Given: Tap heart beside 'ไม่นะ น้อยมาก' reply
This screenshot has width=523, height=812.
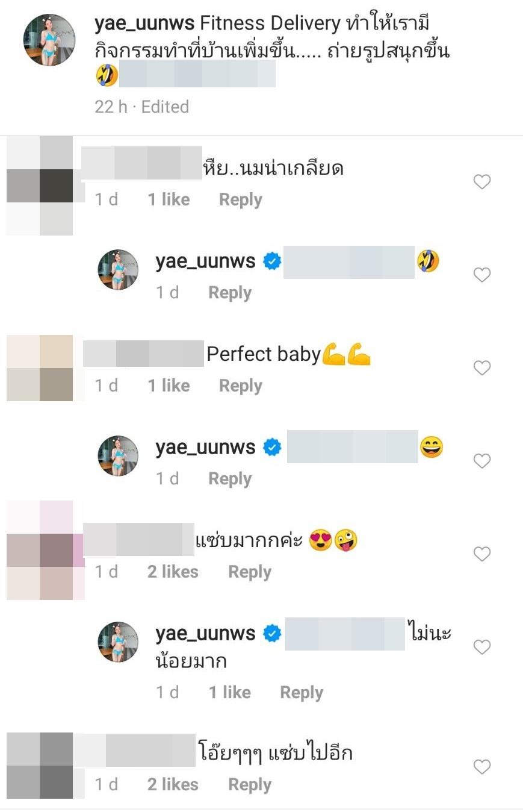Looking at the screenshot, I should [482, 647].
